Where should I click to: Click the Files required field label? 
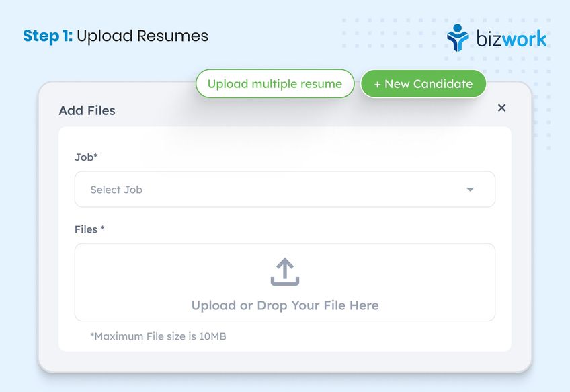[88, 229]
